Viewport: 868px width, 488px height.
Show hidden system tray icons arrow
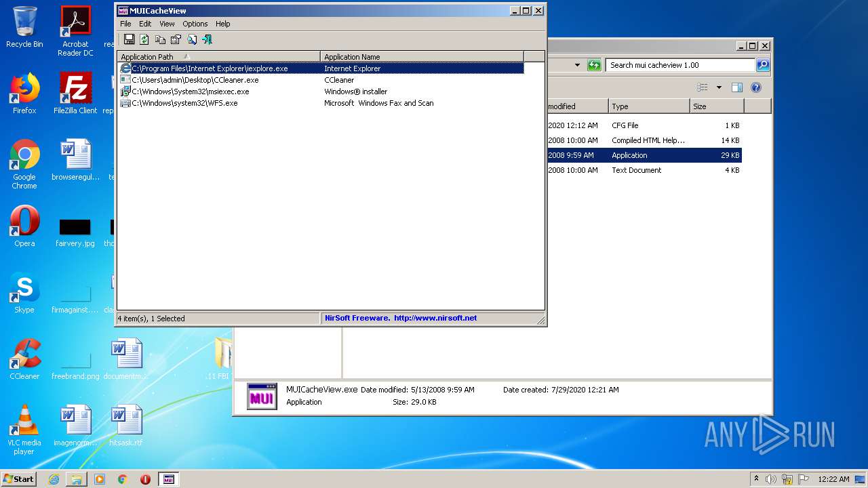click(x=756, y=479)
